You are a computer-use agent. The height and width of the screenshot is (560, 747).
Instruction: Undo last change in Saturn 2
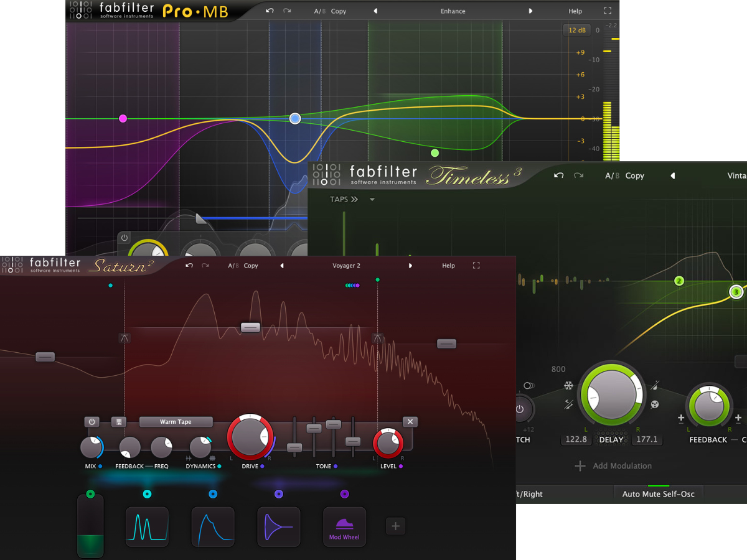pyautogui.click(x=189, y=266)
